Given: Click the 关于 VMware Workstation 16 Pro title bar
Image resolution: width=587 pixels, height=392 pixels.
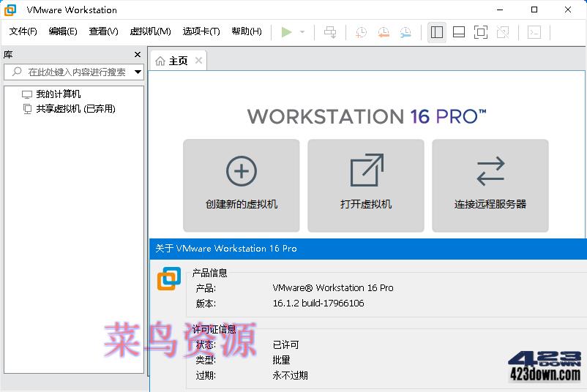Looking at the screenshot, I should [x=368, y=249].
